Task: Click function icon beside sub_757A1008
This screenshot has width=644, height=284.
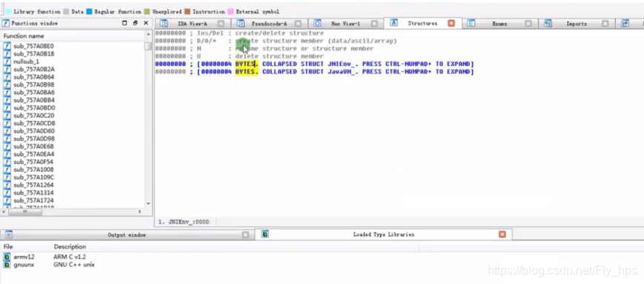Action: coord(7,170)
